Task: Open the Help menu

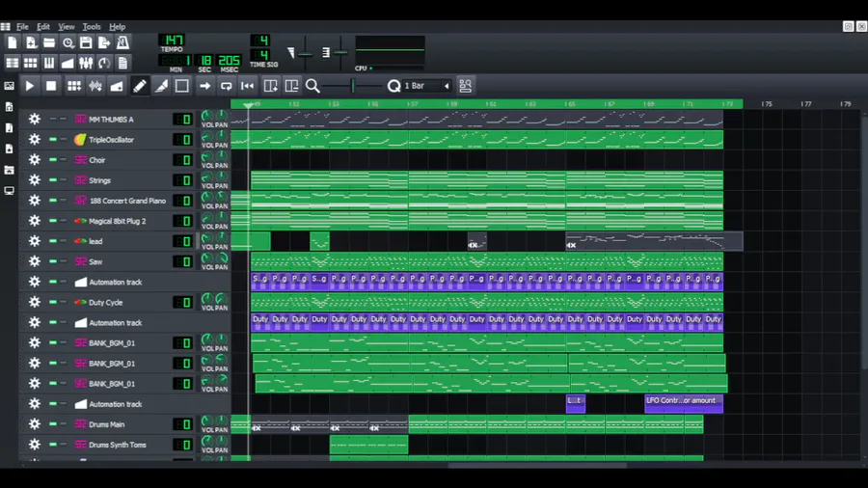Action: [117, 27]
